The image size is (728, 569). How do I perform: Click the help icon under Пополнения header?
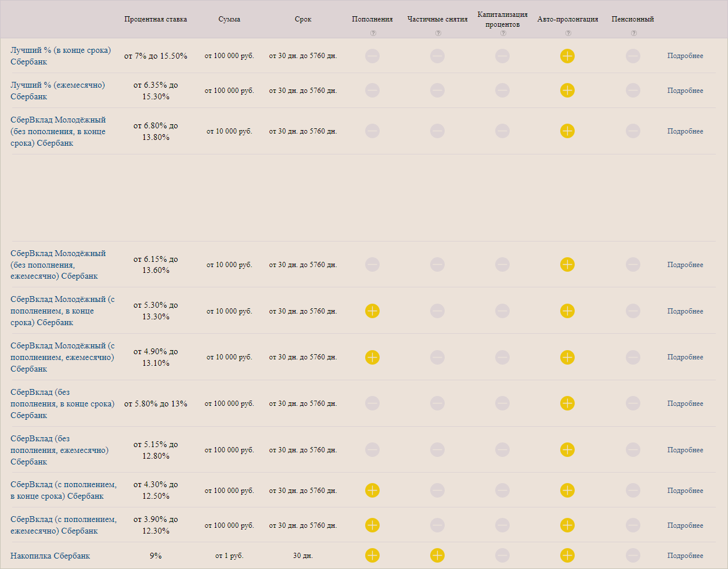coord(373,33)
